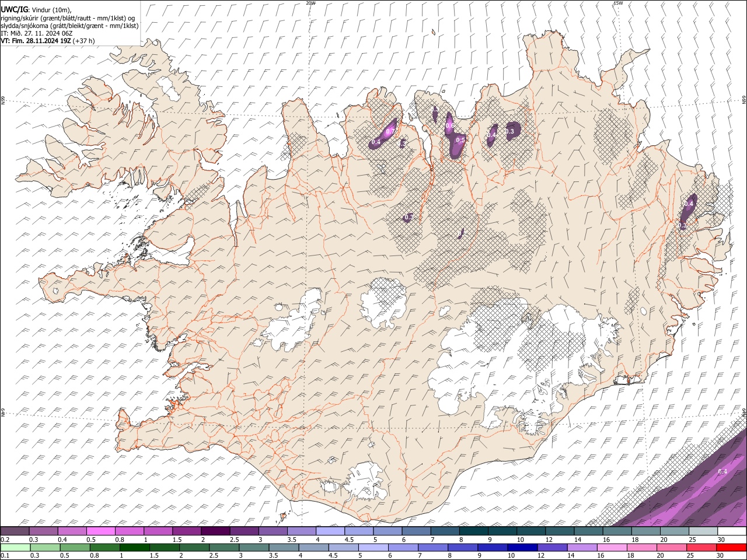Click the "0.1" value in the colour scale
The width and height of the screenshot is (747, 560).
(x=5, y=555)
